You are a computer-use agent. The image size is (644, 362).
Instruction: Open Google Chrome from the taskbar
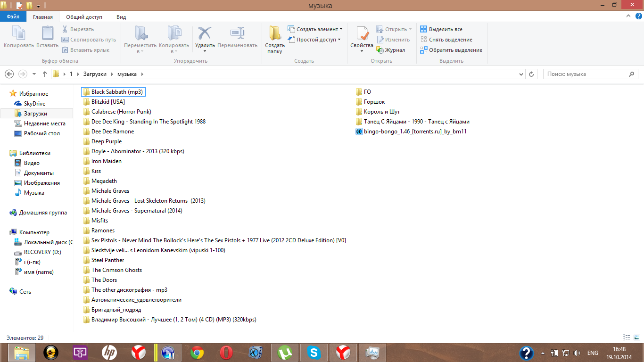pos(197,353)
